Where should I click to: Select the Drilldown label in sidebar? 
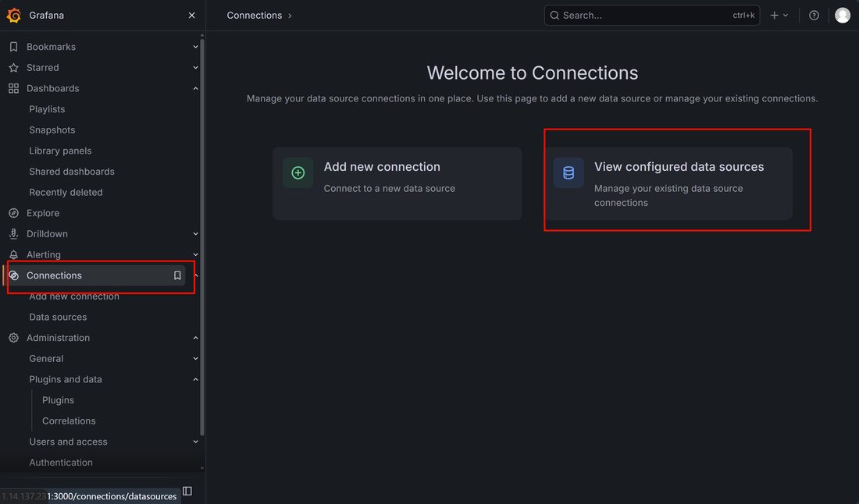pos(47,234)
